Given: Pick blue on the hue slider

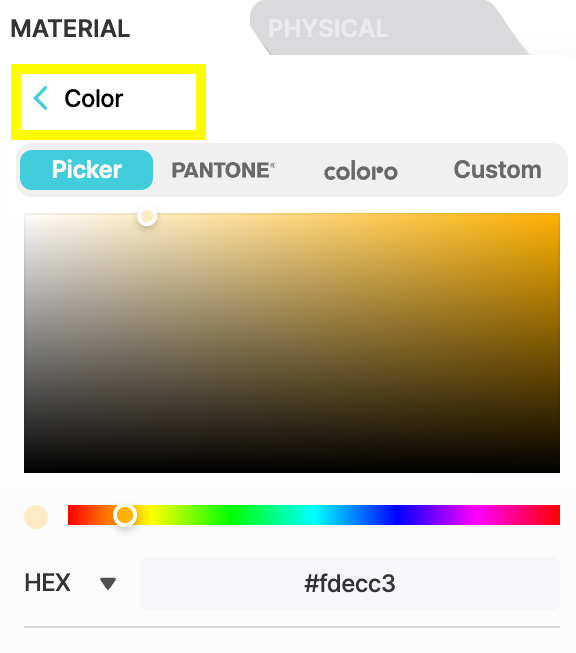Looking at the screenshot, I should 396,515.
